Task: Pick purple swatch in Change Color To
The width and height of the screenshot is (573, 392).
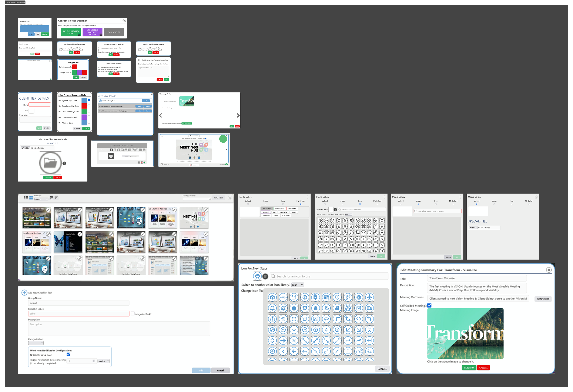Action: [79, 72]
